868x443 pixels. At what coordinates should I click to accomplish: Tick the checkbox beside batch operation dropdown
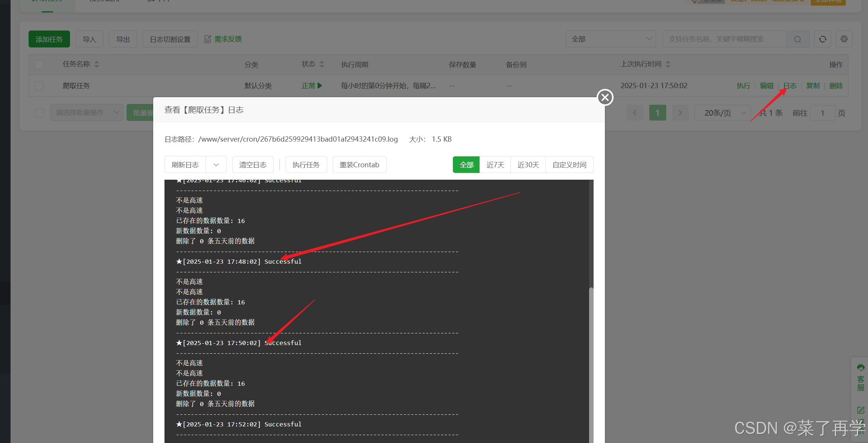pos(39,113)
